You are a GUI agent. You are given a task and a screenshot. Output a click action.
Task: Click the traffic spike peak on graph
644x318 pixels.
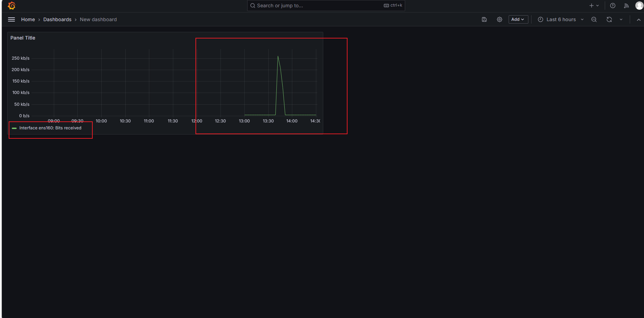[x=278, y=56]
